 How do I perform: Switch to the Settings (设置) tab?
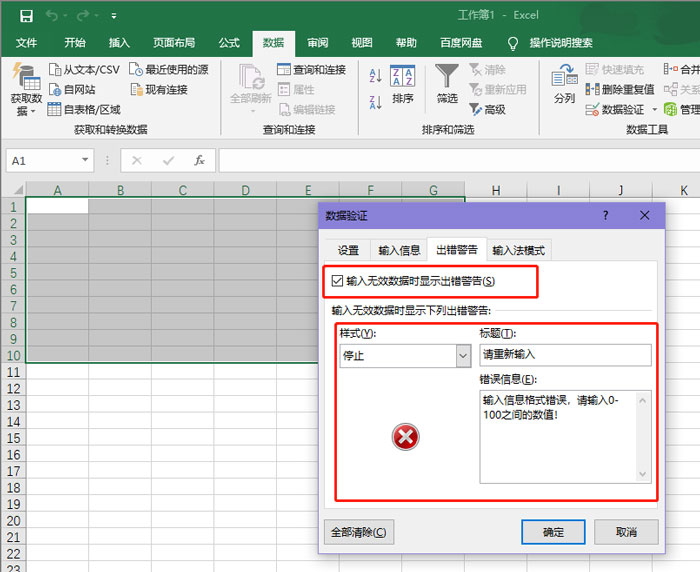pyautogui.click(x=348, y=250)
